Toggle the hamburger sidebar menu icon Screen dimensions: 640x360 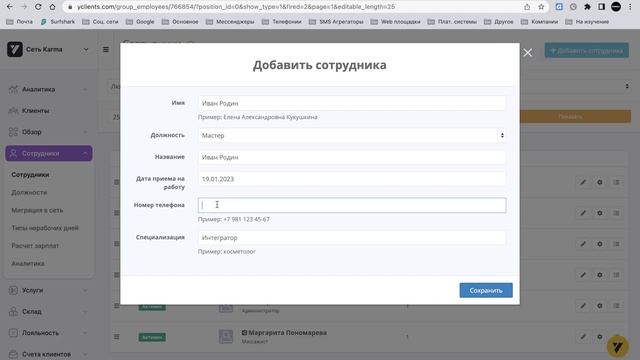coord(106,49)
